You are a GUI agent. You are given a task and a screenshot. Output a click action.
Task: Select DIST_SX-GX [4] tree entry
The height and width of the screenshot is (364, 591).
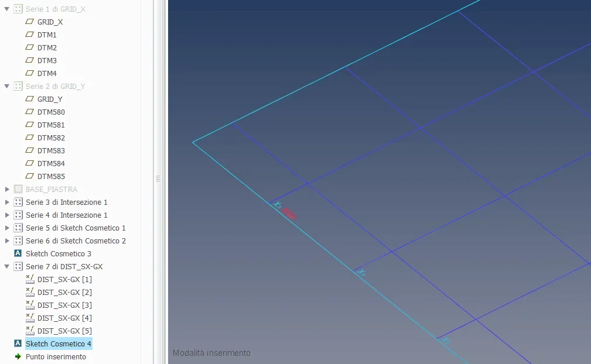point(64,318)
